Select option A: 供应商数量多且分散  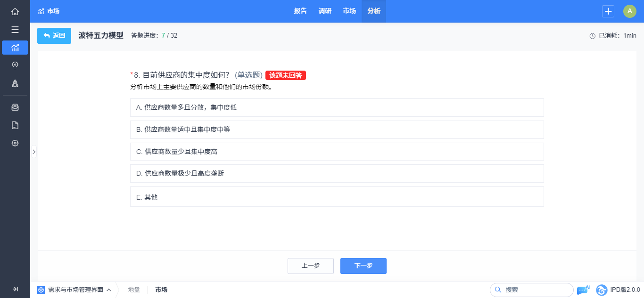(337, 107)
